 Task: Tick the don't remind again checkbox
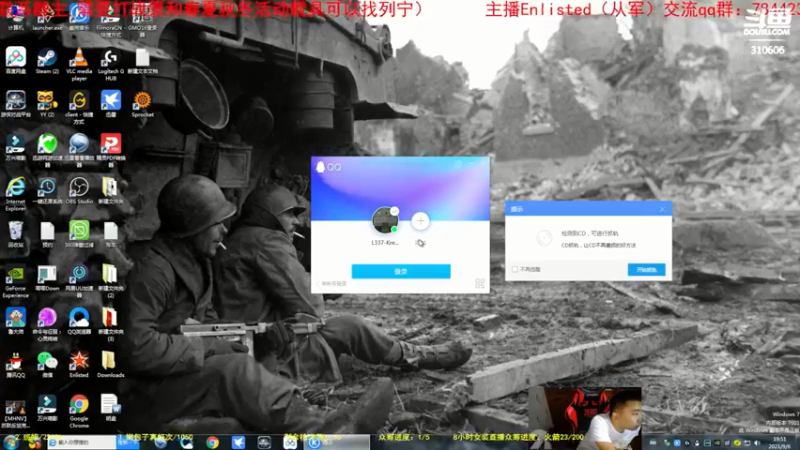click(515, 269)
